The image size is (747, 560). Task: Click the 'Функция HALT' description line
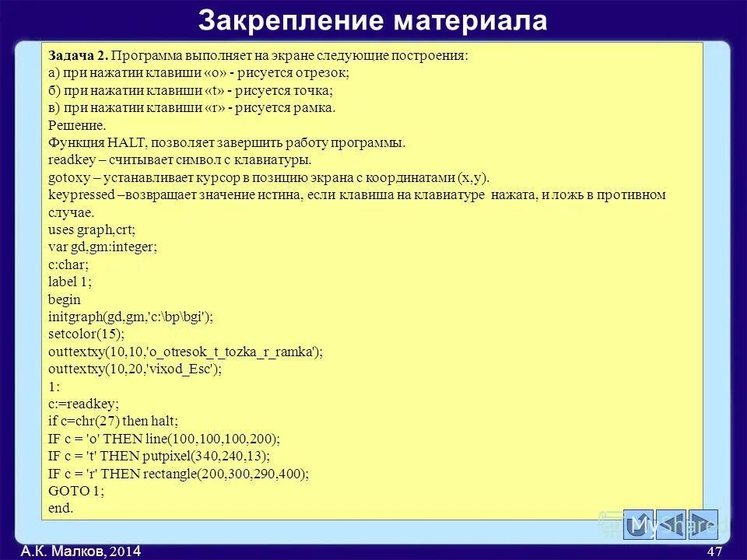click(x=226, y=142)
